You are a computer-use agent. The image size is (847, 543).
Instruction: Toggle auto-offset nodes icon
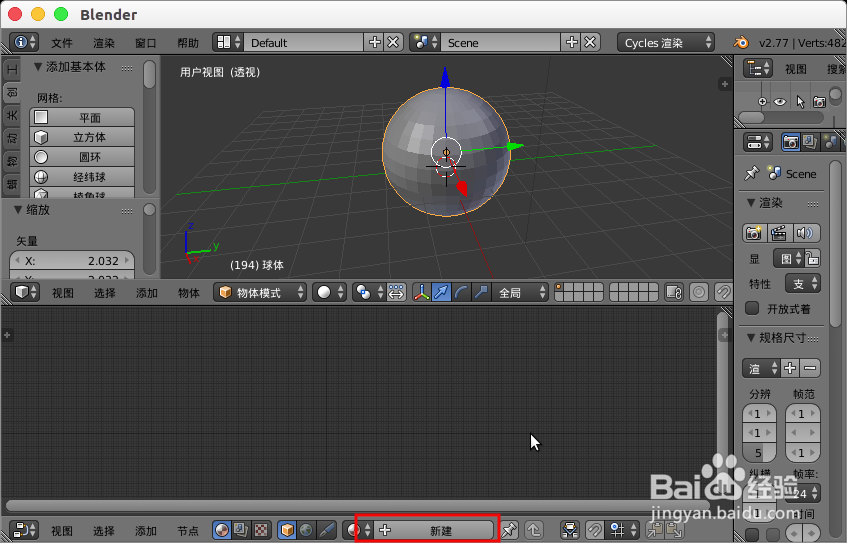[570, 531]
